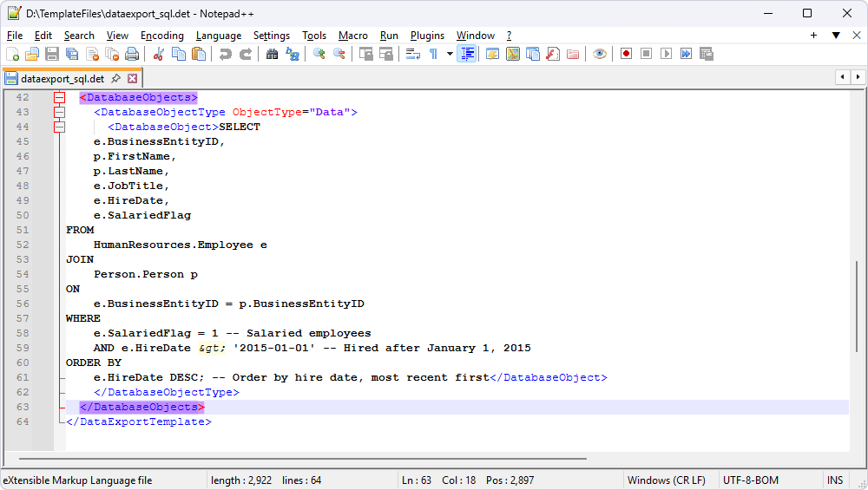Viewport: 868px width, 490px height.
Task: Select the dataexport_sql.det tab
Action: tap(62, 79)
